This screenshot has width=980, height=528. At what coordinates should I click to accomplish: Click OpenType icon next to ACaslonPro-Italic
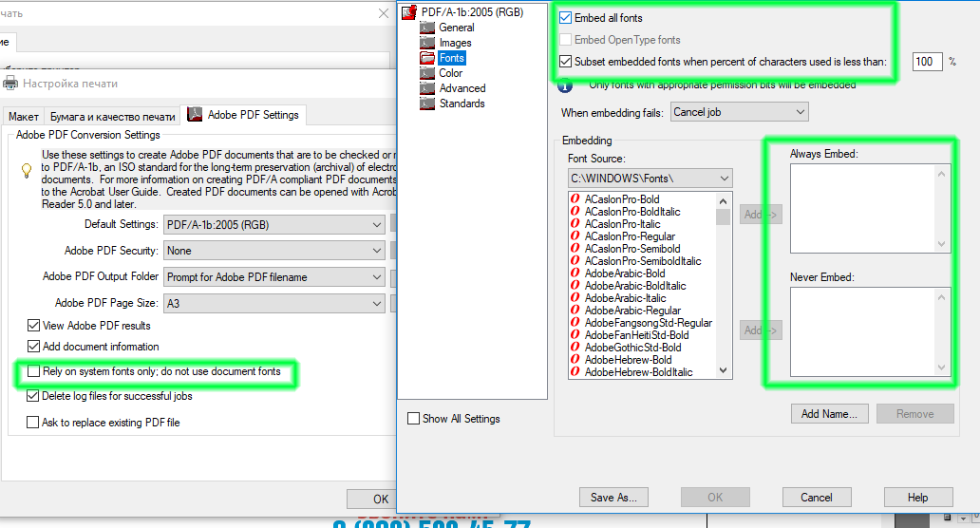(x=575, y=224)
